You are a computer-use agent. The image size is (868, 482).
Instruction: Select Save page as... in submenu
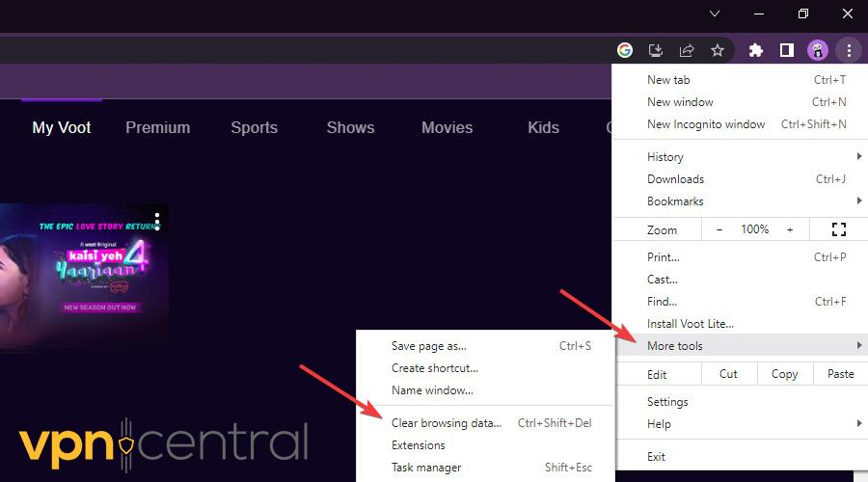pyautogui.click(x=485, y=346)
